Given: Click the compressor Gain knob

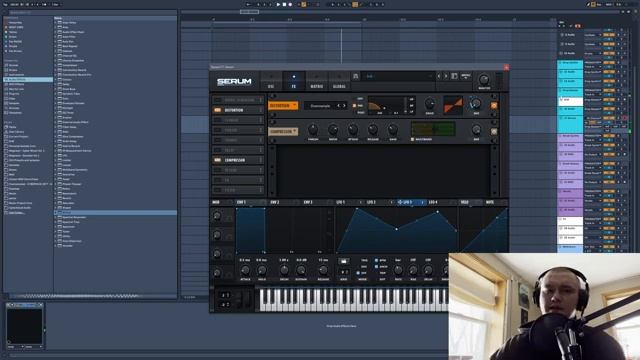Looking at the screenshot, I should click(393, 130).
